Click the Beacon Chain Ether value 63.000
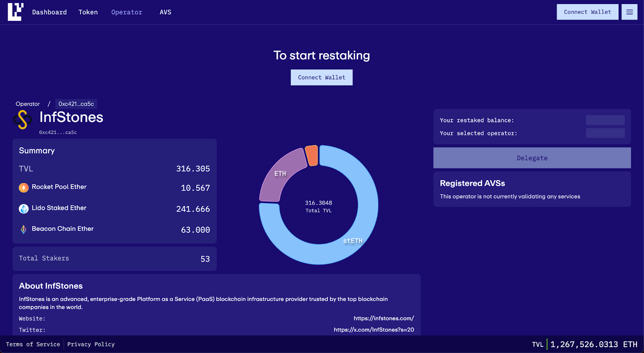This screenshot has width=644, height=353. 196,230
